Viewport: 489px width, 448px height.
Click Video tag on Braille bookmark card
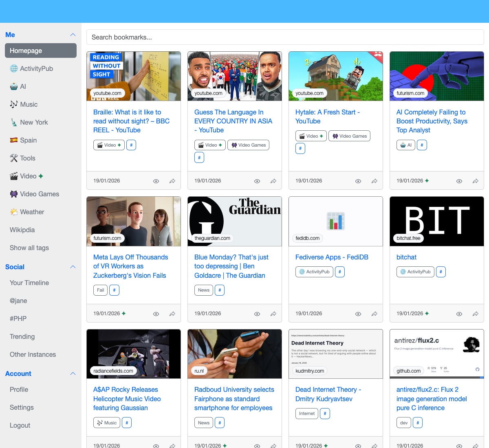coord(109,145)
